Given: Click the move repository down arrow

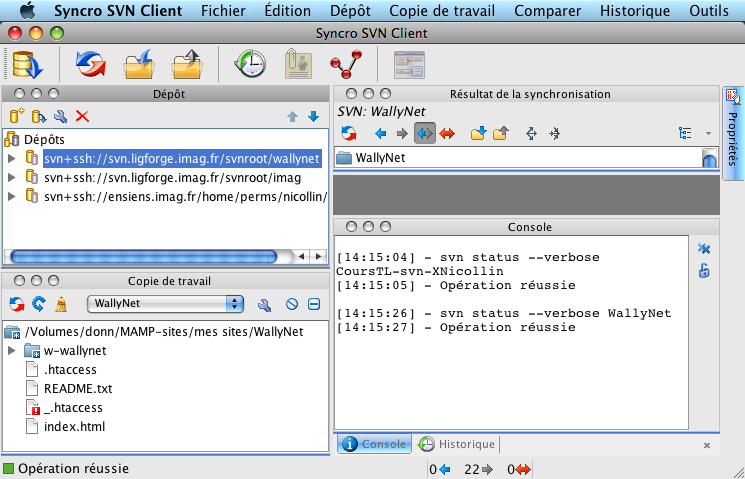Looking at the screenshot, I should click(x=313, y=116).
